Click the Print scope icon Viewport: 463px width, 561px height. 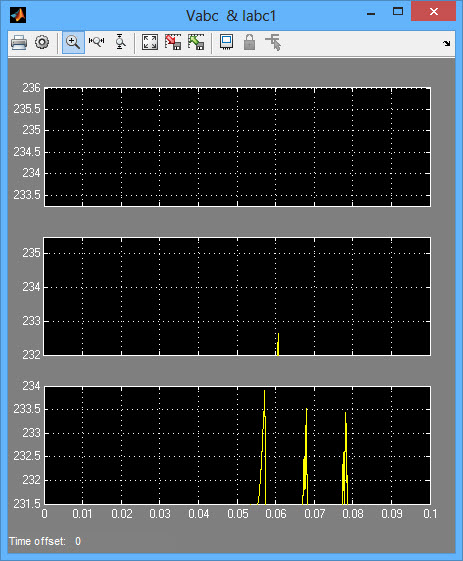pyautogui.click(x=19, y=43)
